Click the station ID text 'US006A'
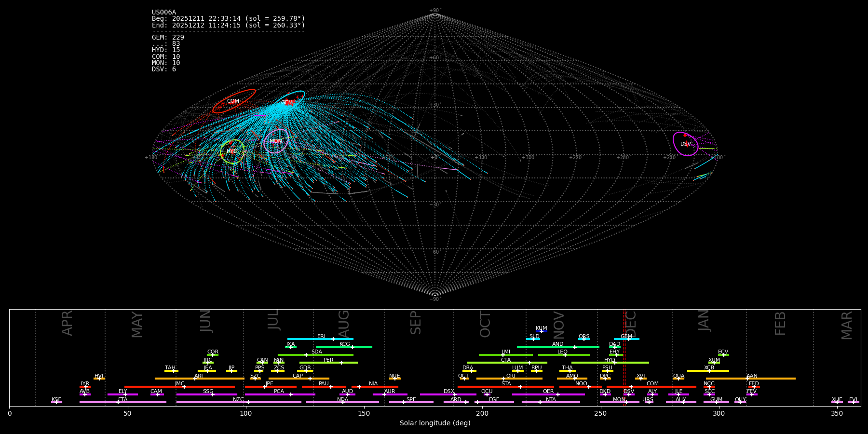Viewport: 868px width, 434px height. (x=164, y=13)
